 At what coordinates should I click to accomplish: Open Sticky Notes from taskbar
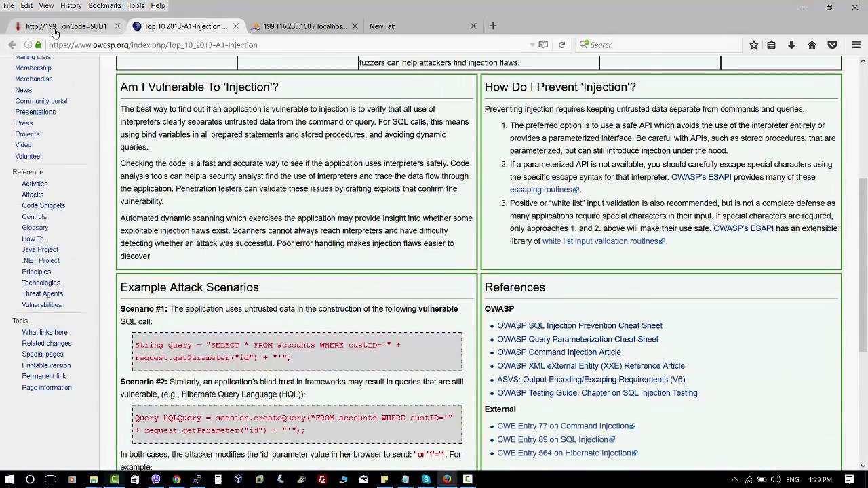[x=384, y=479]
